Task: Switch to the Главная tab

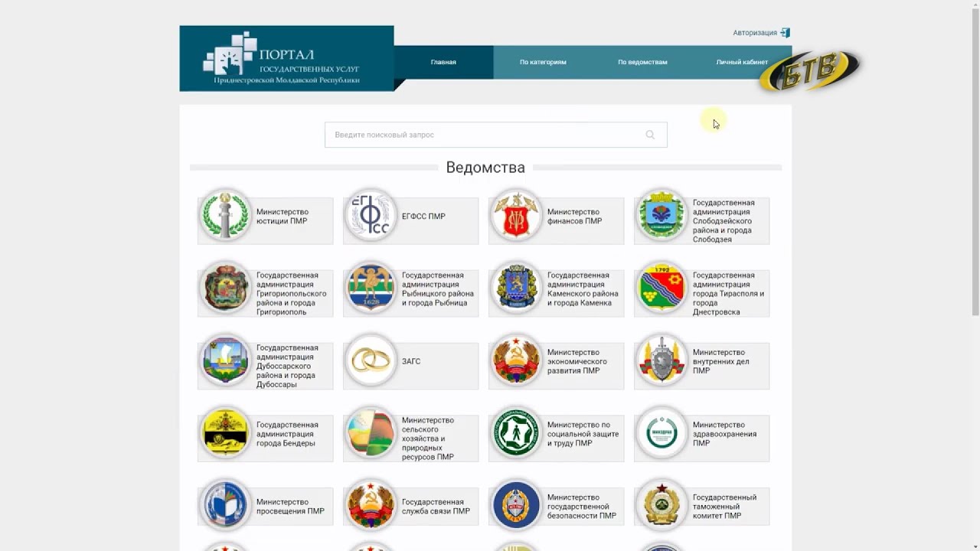Action: pos(443,62)
